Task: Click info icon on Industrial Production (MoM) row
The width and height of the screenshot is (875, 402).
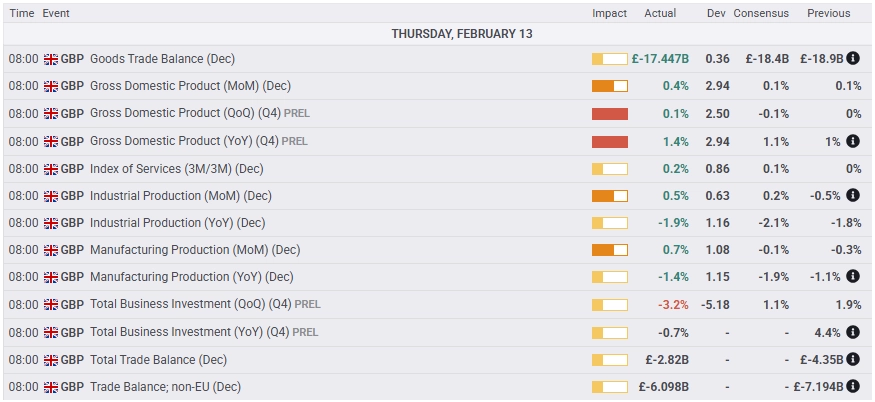Action: click(x=852, y=195)
